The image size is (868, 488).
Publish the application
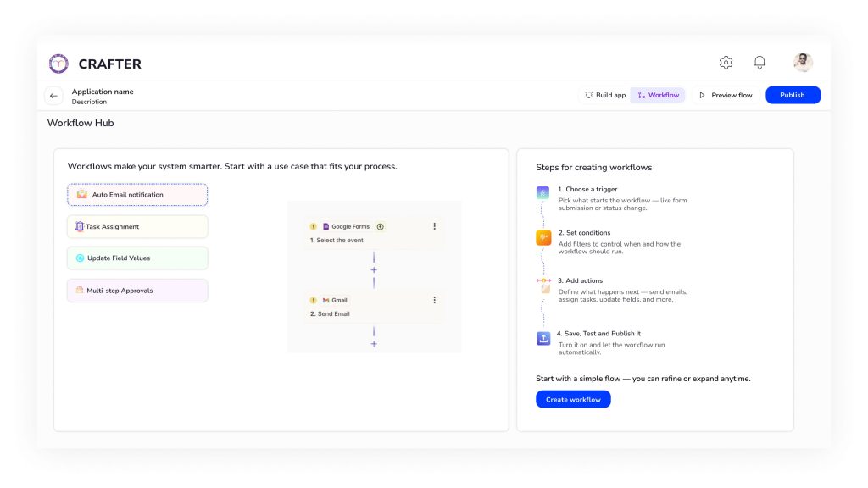click(793, 95)
